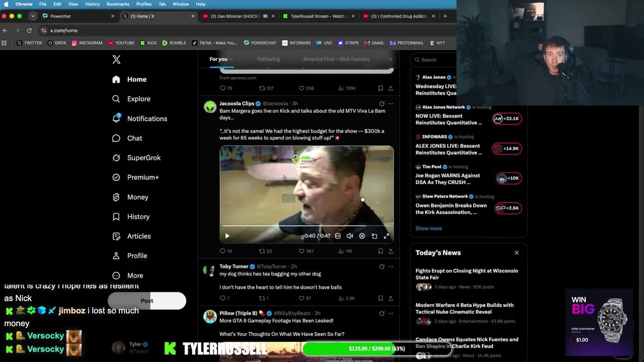Open Money in the sidebar
Image resolution: width=644 pixels, height=362 pixels.
[x=131, y=197]
